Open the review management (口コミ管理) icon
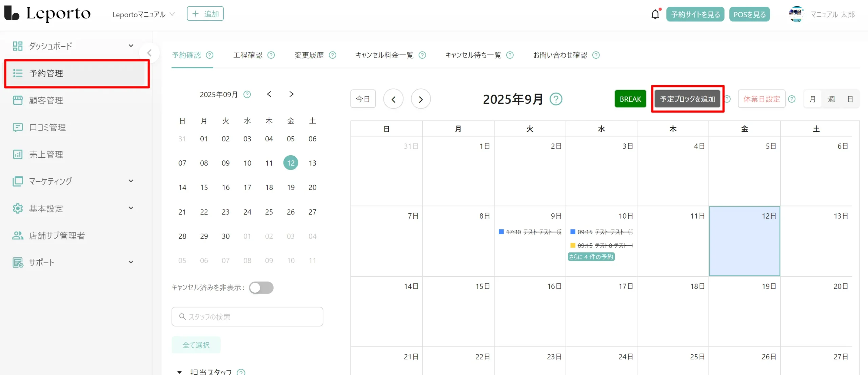868x375 pixels. 18,127
